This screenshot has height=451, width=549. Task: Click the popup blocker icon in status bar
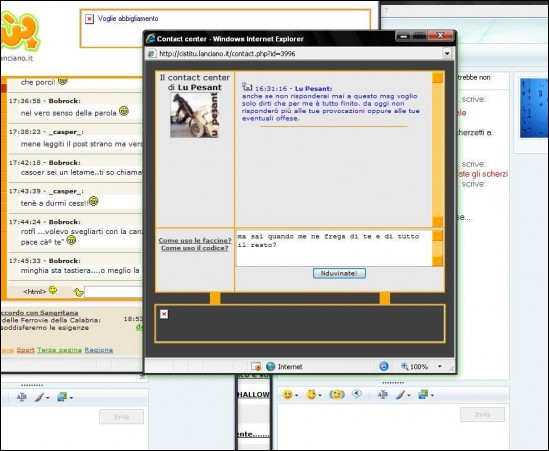click(x=256, y=367)
